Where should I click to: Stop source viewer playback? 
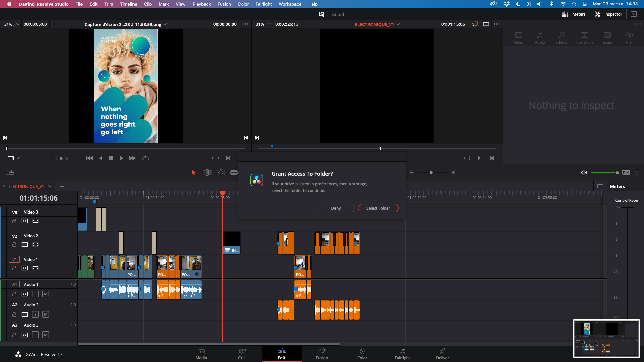pos(111,158)
